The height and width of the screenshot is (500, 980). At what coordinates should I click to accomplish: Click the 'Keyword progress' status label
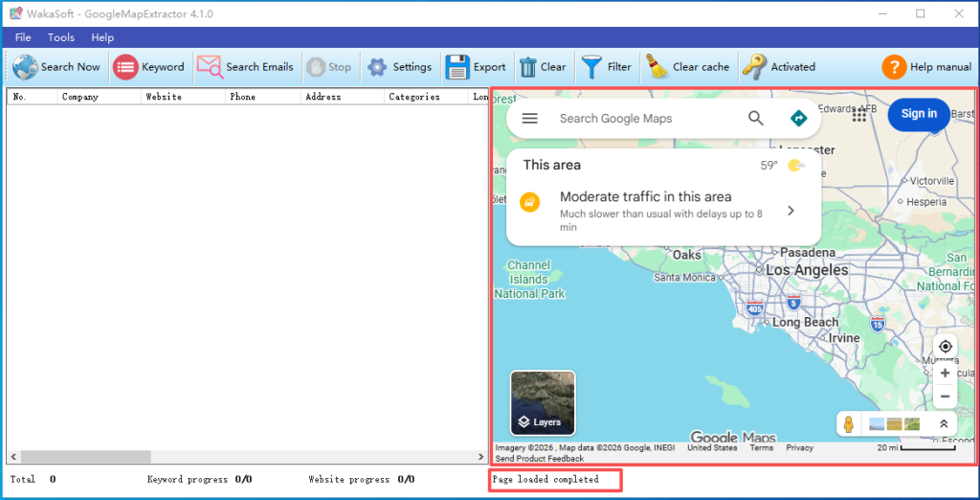187,479
